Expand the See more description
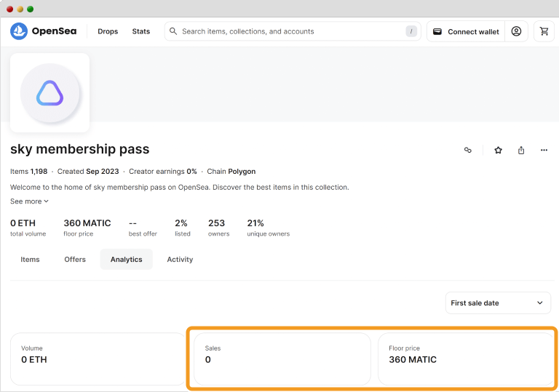 tap(29, 201)
